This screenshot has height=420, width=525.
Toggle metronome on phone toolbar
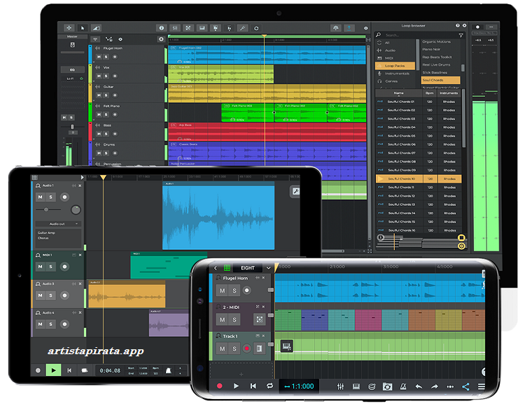click(x=403, y=386)
